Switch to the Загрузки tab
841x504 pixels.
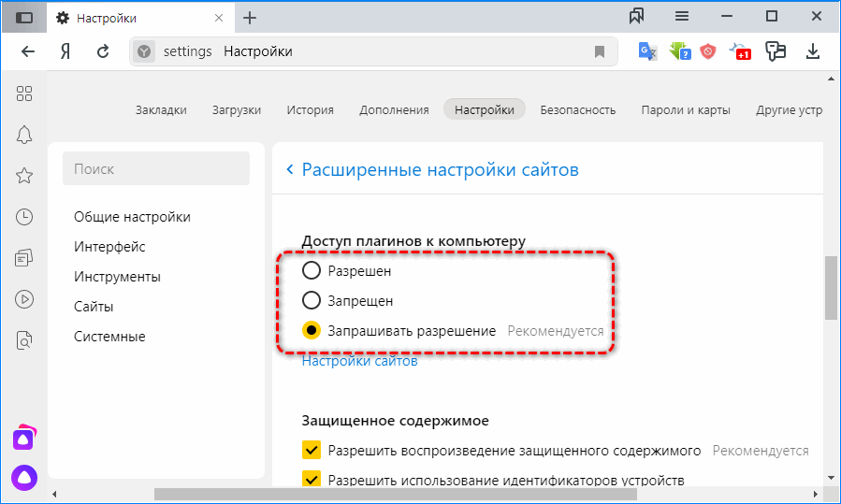[237, 110]
